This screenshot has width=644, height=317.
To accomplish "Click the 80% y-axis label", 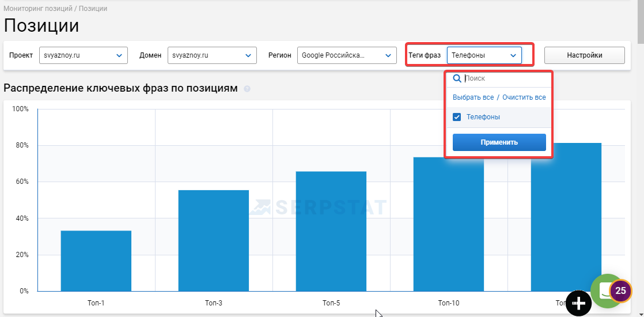I will [22, 146].
